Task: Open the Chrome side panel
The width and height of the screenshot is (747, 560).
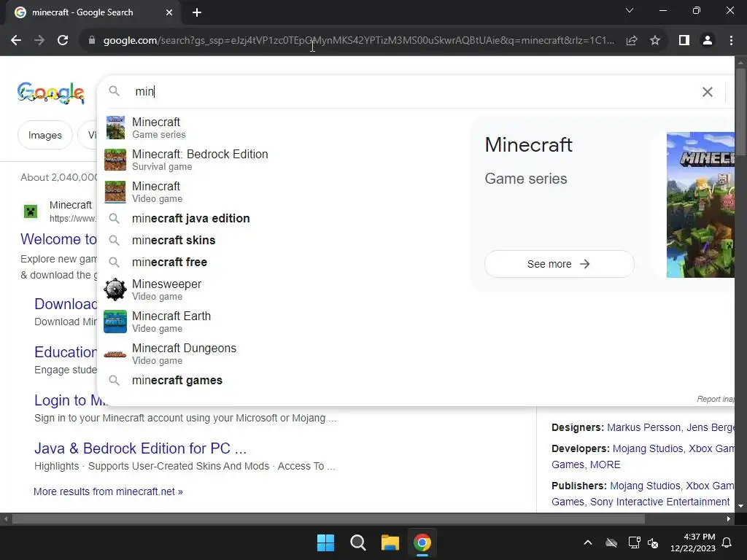Action: pyautogui.click(x=684, y=41)
